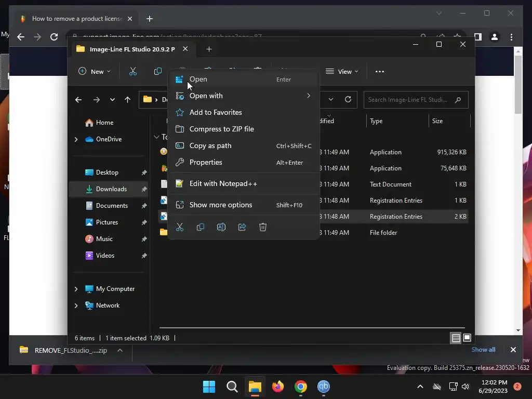This screenshot has height=399, width=532.
Task: Open Chrome profile avatar icon
Action: [495, 37]
